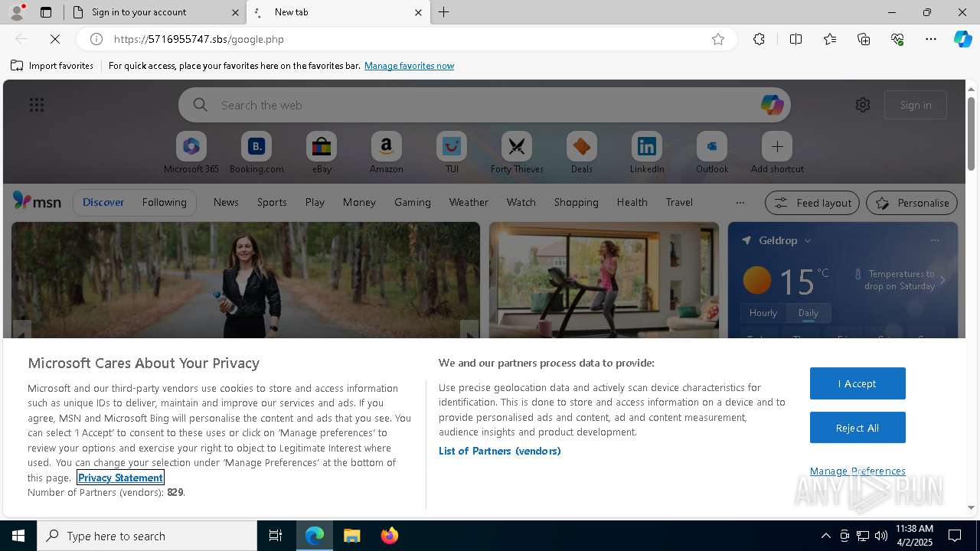The image size is (980, 551).
Task: Open the Sports section
Action: [x=272, y=202]
